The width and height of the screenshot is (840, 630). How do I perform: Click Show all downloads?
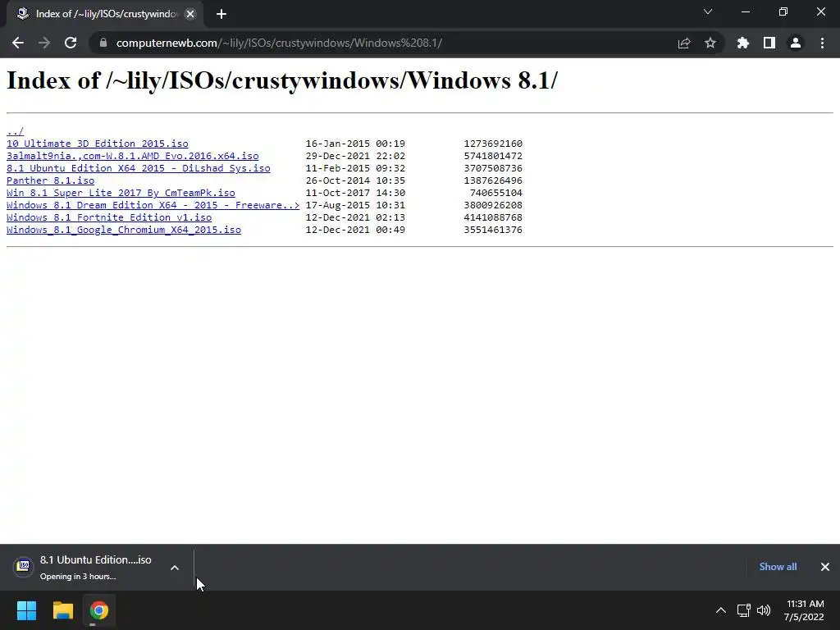pos(778,567)
